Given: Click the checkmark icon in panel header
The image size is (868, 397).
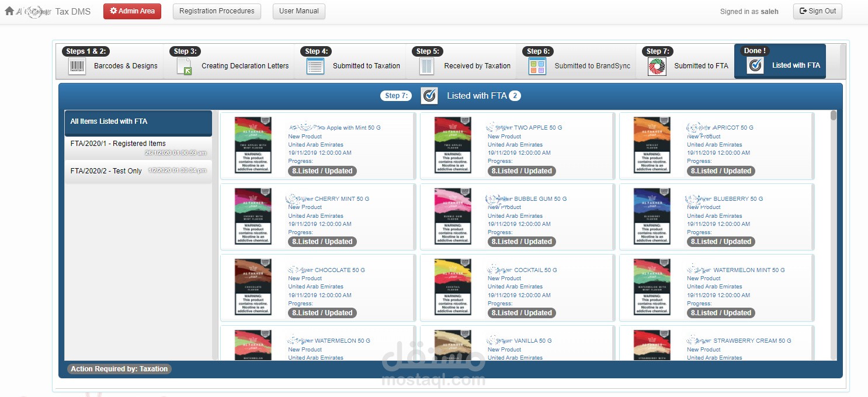Looking at the screenshot, I should click(x=429, y=96).
